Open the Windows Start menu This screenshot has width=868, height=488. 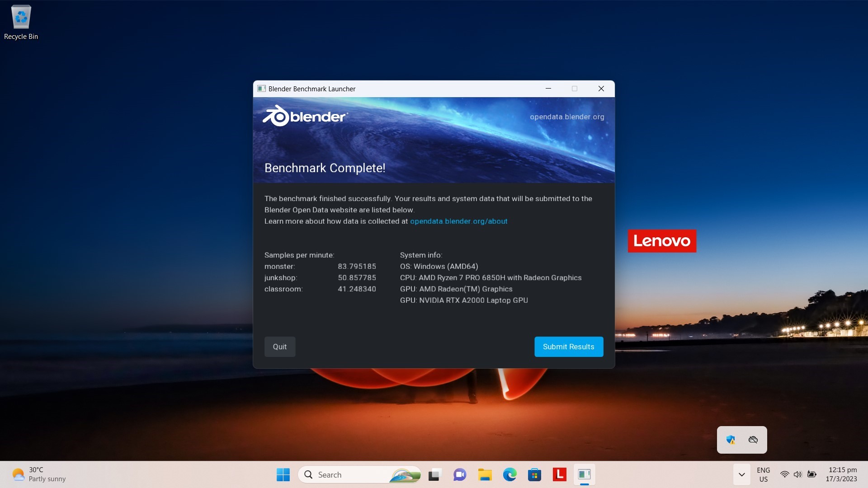click(283, 474)
